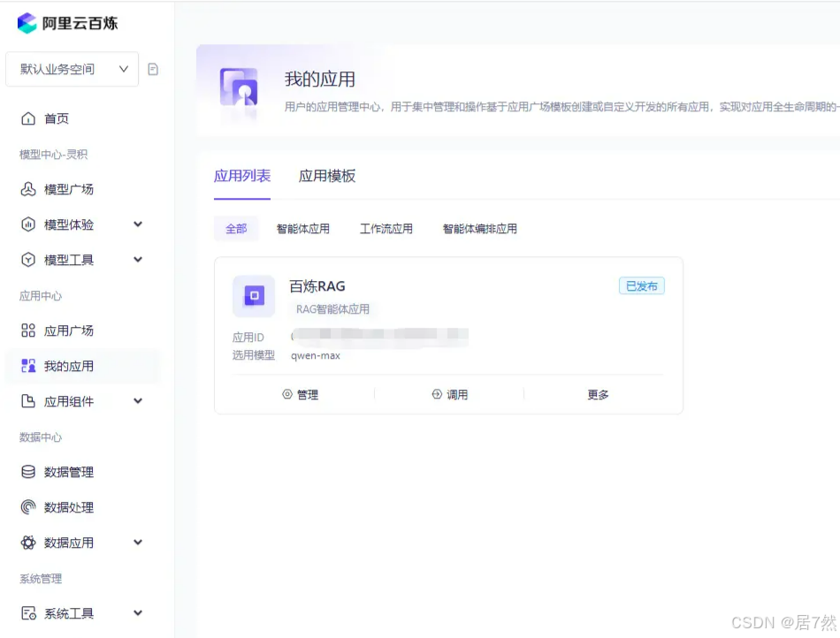Click the 系统管理 section label
Screen dimensions: 840x638
41,578
